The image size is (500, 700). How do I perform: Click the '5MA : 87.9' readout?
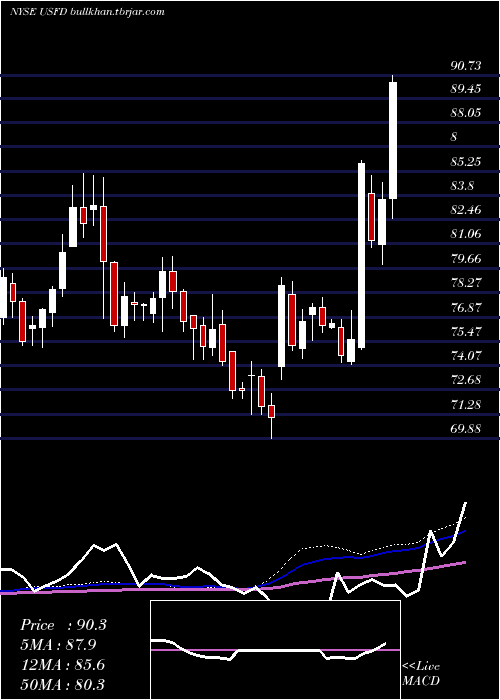pyautogui.click(x=58, y=645)
